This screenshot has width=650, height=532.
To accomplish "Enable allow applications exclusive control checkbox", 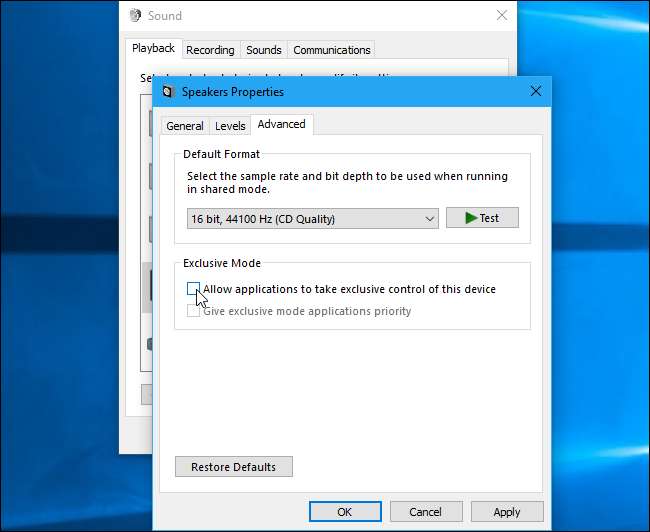I will 193,289.
